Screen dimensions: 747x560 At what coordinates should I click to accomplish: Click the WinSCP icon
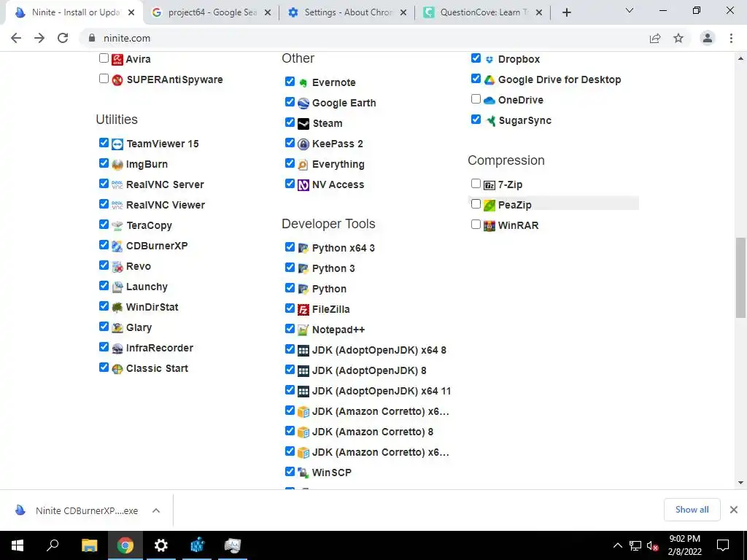303,472
